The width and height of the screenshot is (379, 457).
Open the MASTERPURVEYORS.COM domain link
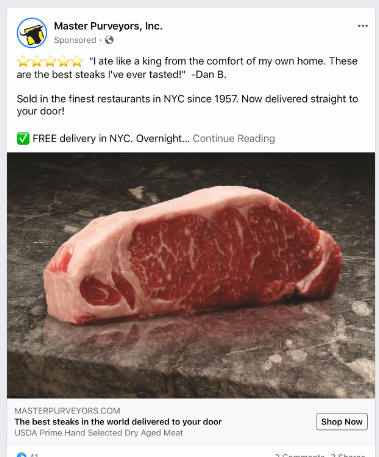point(67,411)
